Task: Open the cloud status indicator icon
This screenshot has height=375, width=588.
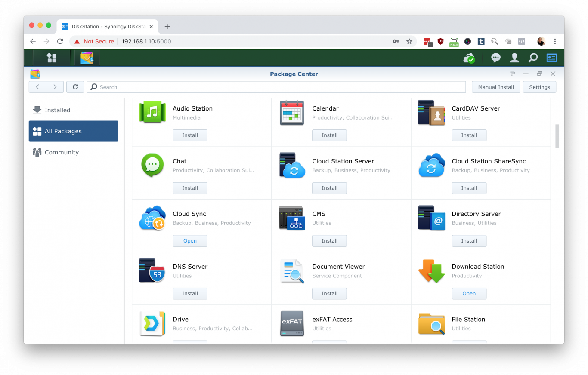Action: pos(469,58)
